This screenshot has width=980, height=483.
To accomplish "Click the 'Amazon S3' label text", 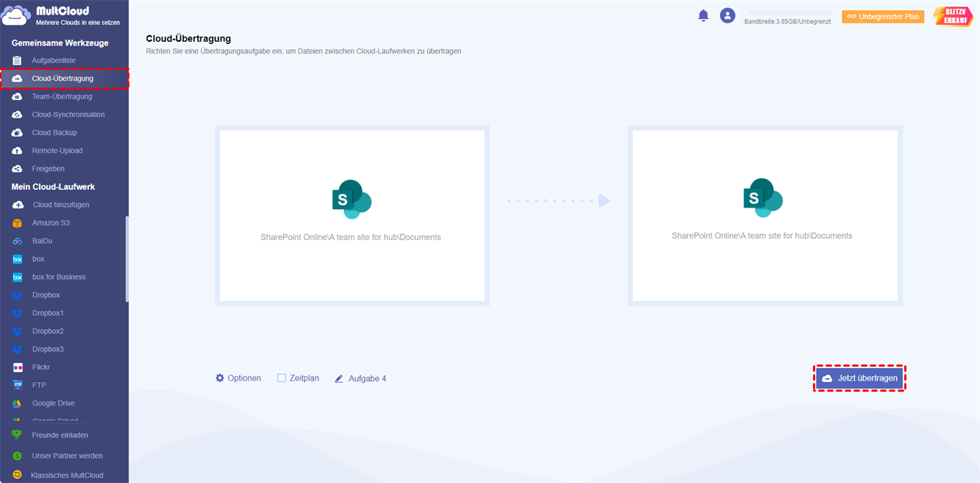I will (51, 223).
